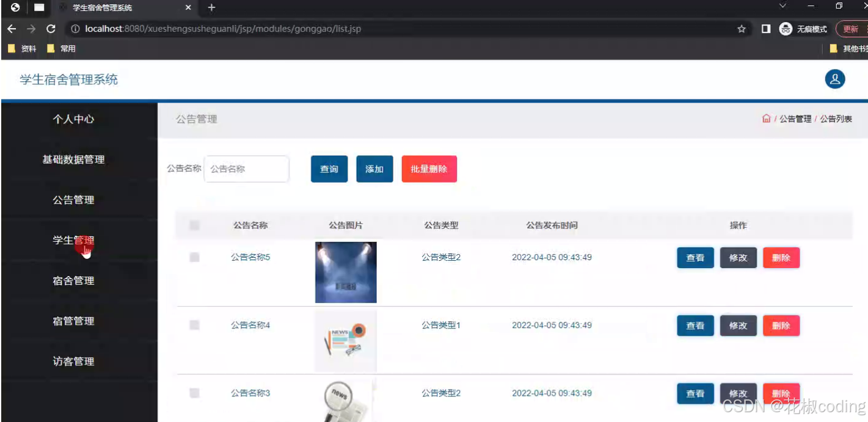The height and width of the screenshot is (422, 868).
Task: Check the box for 公告名称3 row
Action: pyautogui.click(x=194, y=393)
